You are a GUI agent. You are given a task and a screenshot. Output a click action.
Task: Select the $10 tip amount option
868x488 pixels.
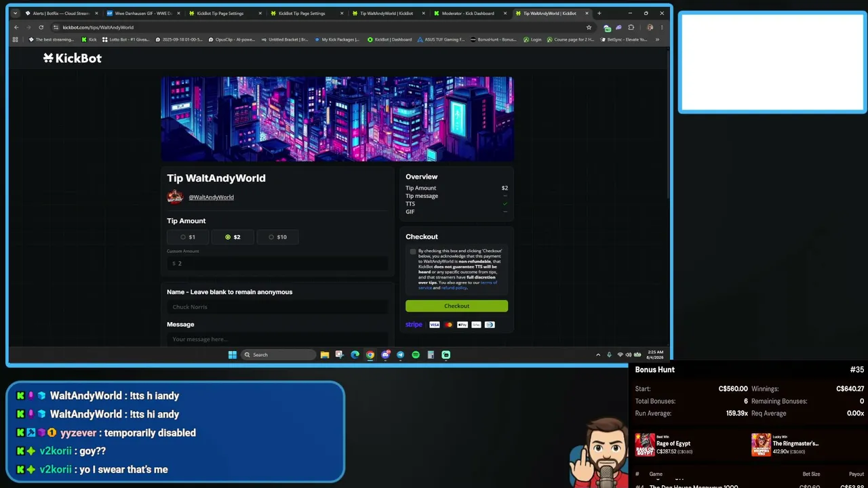pos(277,237)
